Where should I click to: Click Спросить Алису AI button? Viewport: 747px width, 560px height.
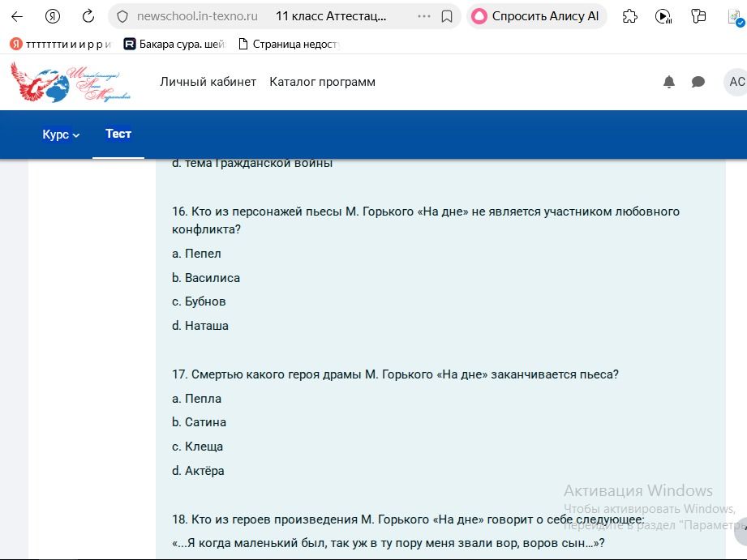(536, 17)
